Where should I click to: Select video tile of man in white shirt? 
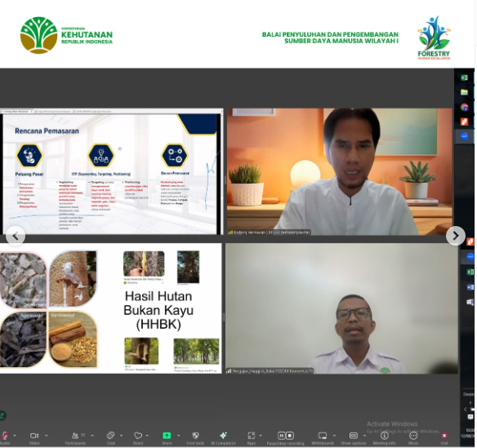[340, 171]
